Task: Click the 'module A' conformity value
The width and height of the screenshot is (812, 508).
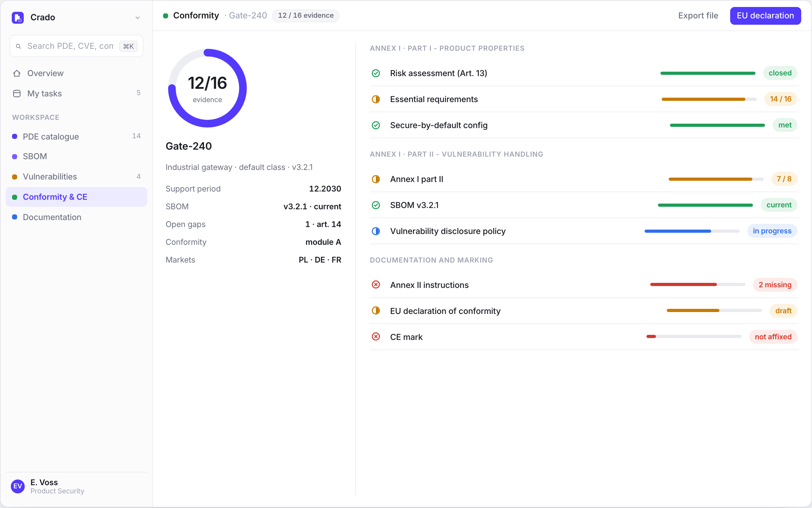Action: (x=323, y=242)
